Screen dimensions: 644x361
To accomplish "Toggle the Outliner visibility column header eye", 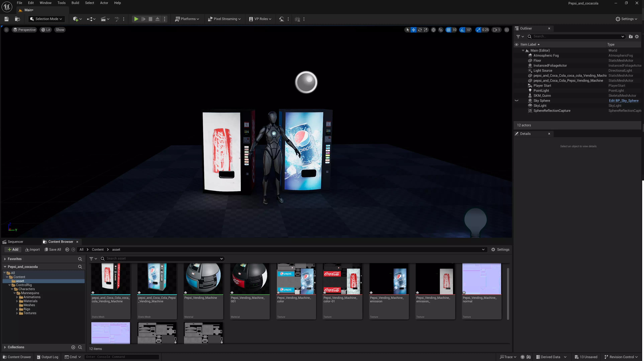I will (517, 44).
